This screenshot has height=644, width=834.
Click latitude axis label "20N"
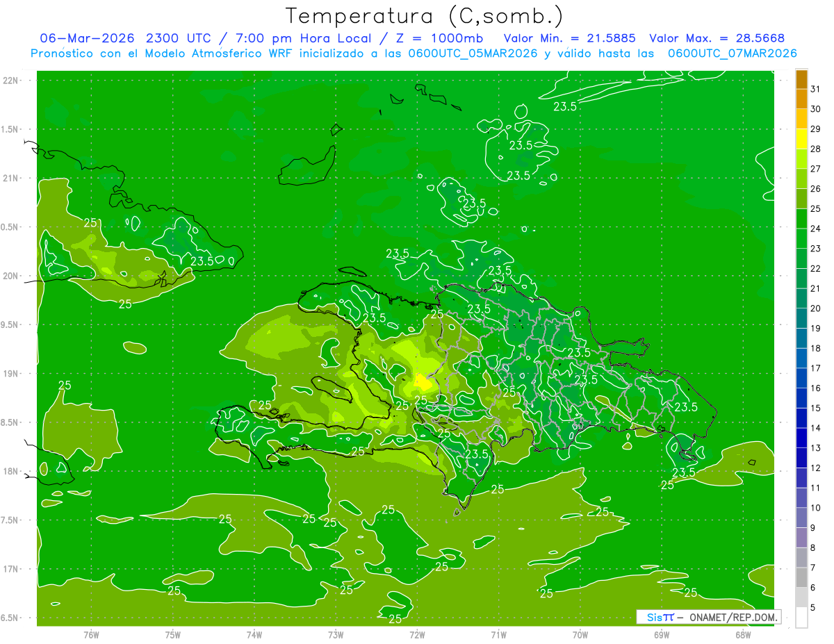pyautogui.click(x=10, y=276)
